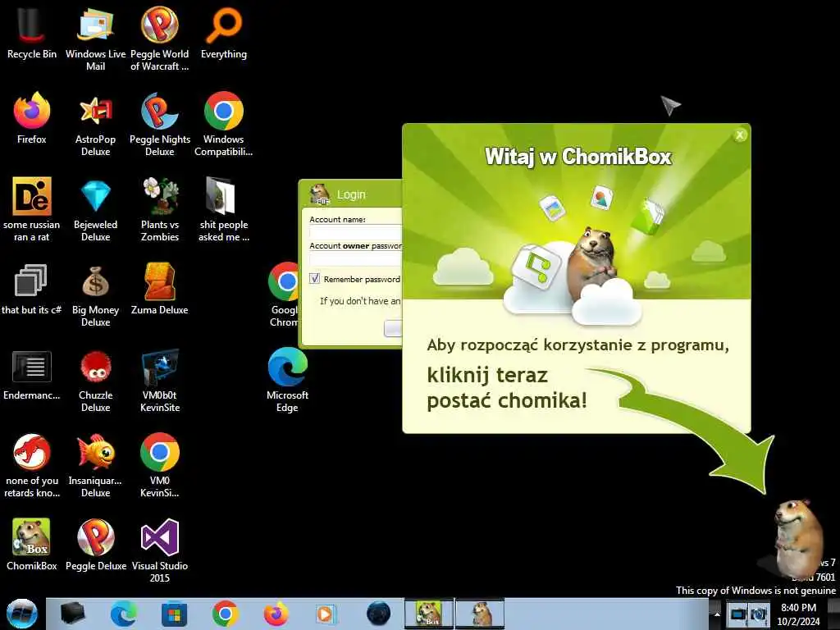This screenshot has width=840, height=630.
Task: Open the Windows Start menu orb
Action: pos(21,614)
